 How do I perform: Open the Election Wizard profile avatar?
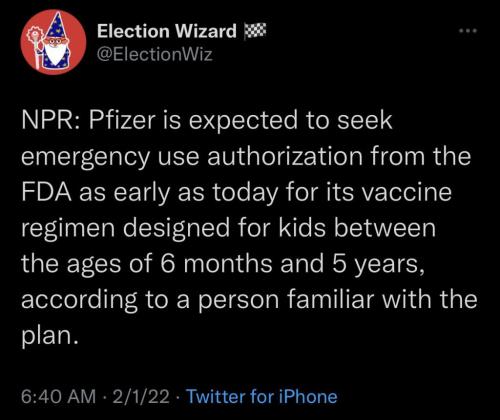pos(53,42)
